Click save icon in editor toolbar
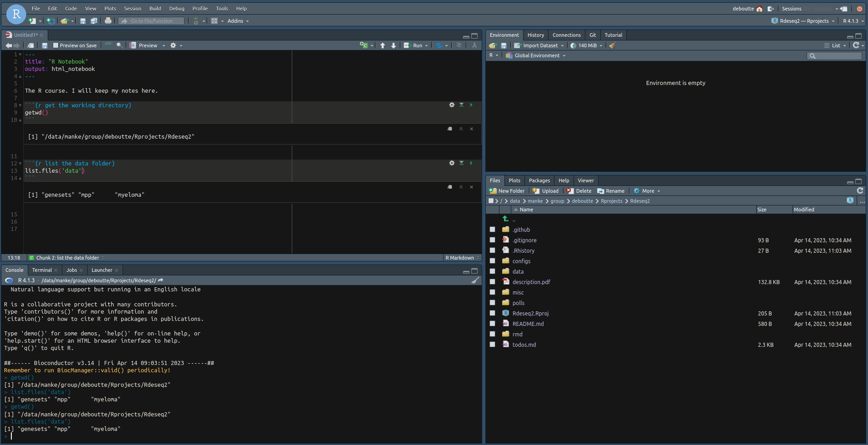 pyautogui.click(x=45, y=45)
